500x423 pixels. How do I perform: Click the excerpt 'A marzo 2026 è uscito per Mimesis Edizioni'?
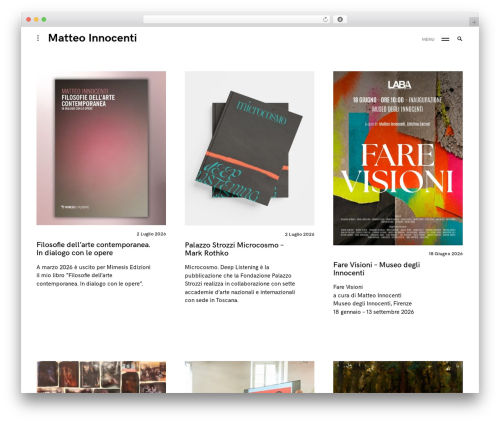pyautogui.click(x=93, y=267)
